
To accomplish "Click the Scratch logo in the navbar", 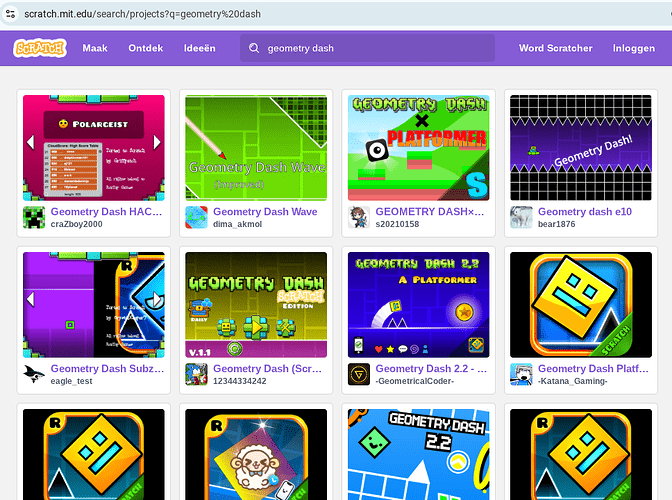I will click(39, 48).
